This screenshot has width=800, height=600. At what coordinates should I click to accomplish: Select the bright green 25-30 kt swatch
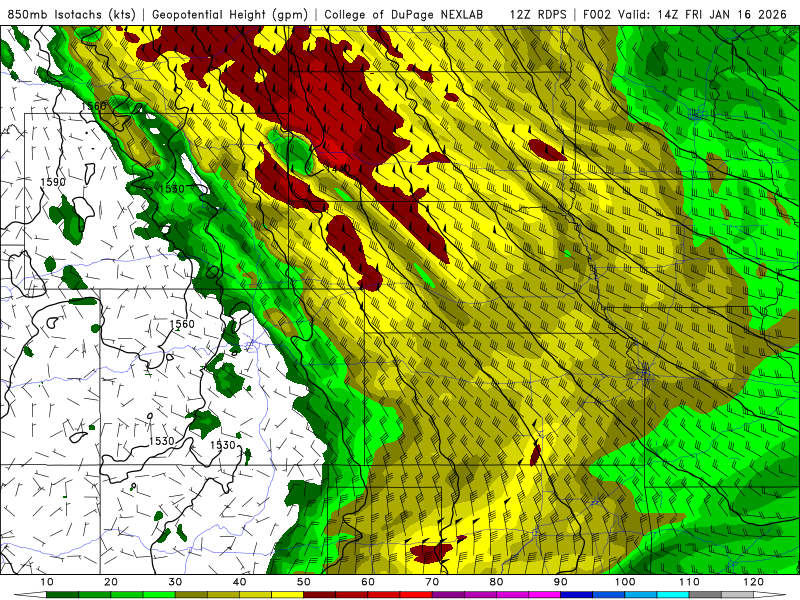point(159,595)
